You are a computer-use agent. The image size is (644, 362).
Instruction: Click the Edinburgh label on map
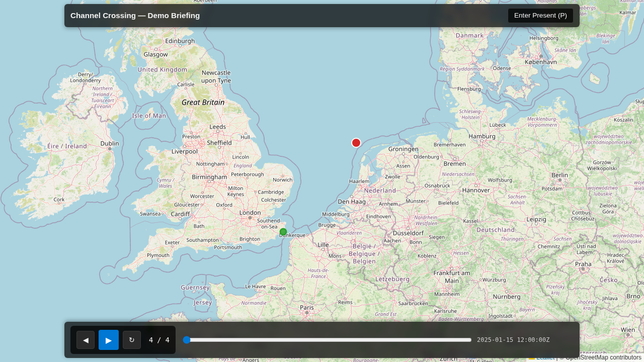coord(180,41)
